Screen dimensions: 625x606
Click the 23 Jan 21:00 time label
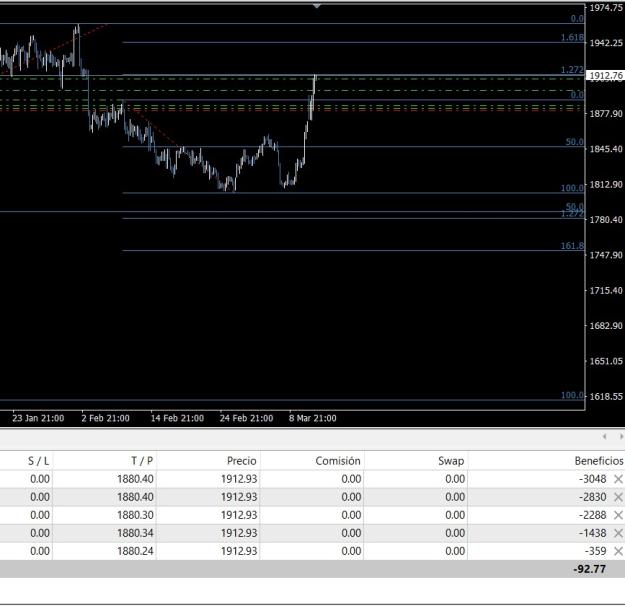tap(38, 418)
